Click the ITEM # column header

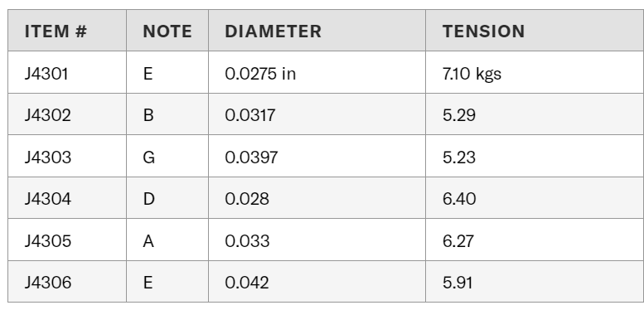click(67, 31)
